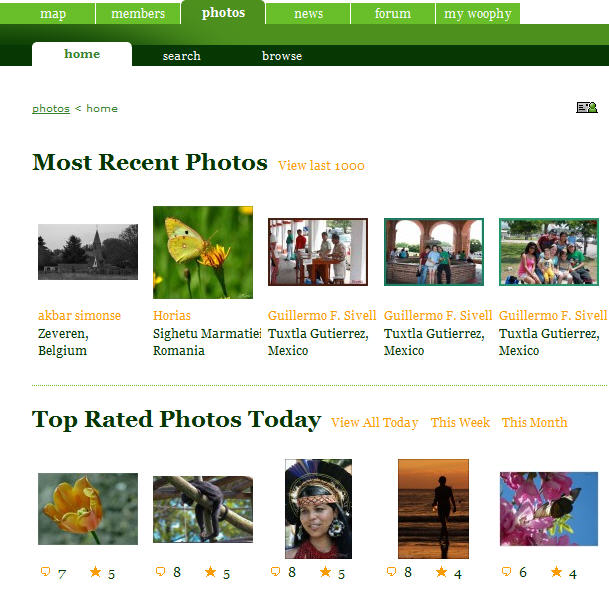Click star rating icon under orange tulip photo
The height and width of the screenshot is (593, 609).
[x=95, y=572]
